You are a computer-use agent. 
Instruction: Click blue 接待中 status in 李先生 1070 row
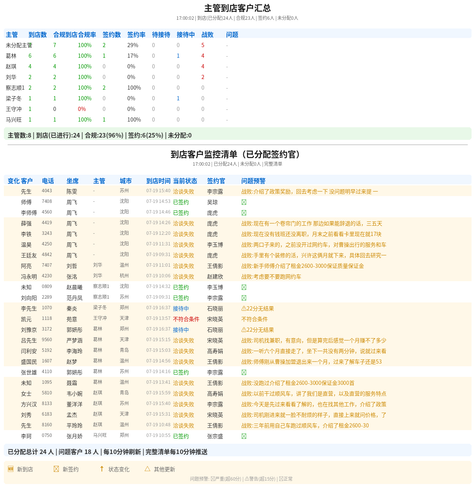point(181,308)
